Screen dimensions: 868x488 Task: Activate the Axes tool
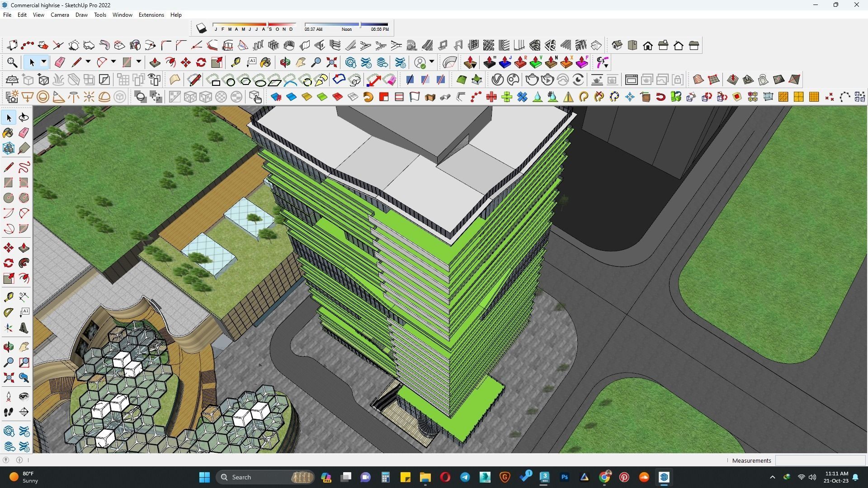(x=9, y=328)
